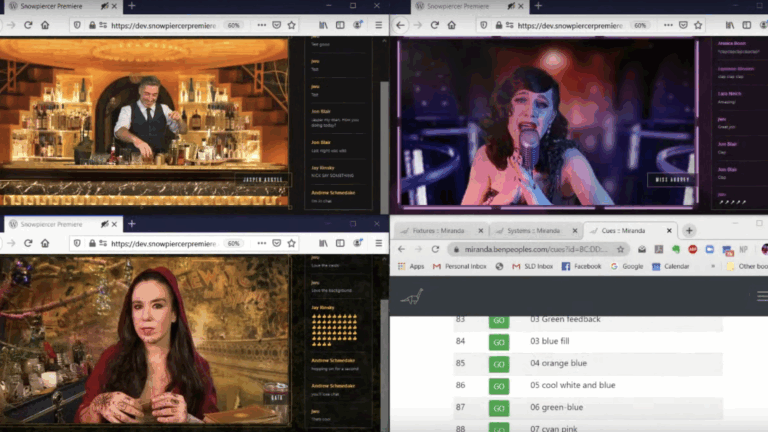Open hamburger menu in top-left Firefox

click(379, 25)
